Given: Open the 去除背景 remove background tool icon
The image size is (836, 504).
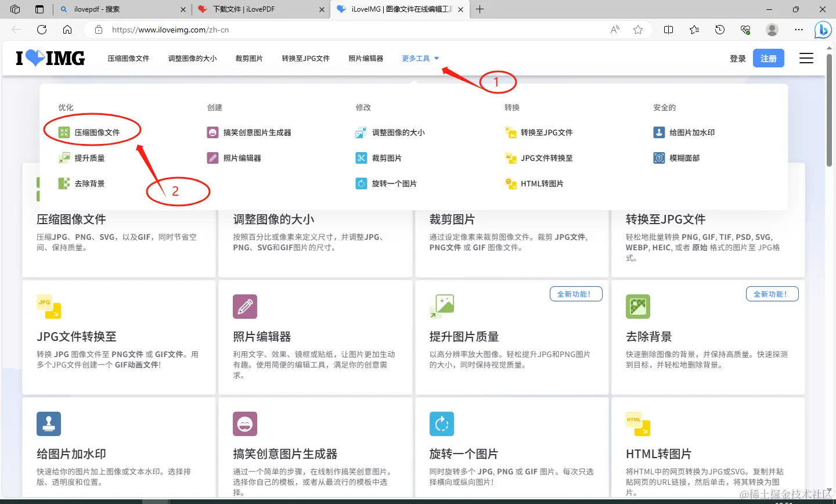Looking at the screenshot, I should click(64, 183).
